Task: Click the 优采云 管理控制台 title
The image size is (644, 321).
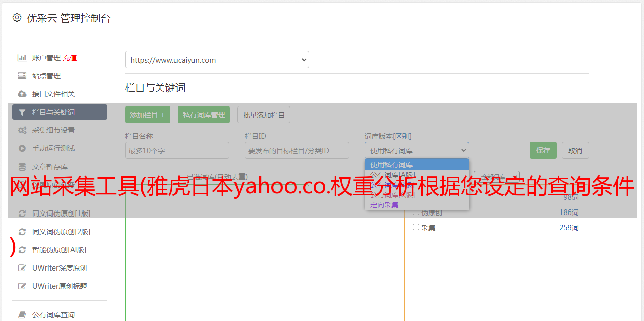Action: pos(69,18)
